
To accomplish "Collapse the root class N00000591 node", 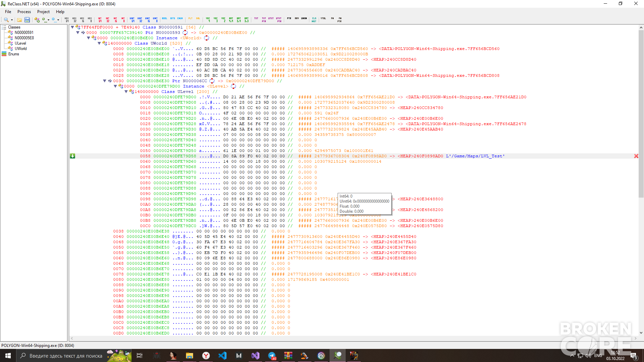I will click(x=72, y=27).
